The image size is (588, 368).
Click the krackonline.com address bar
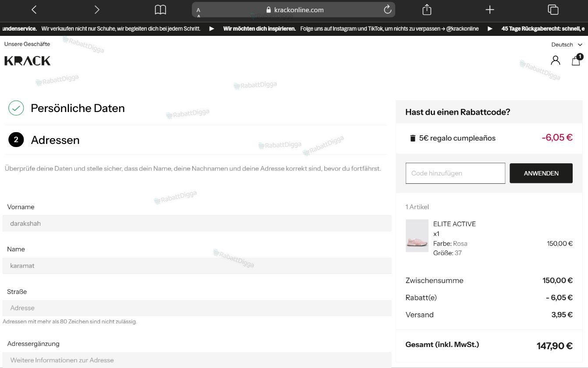(x=294, y=10)
